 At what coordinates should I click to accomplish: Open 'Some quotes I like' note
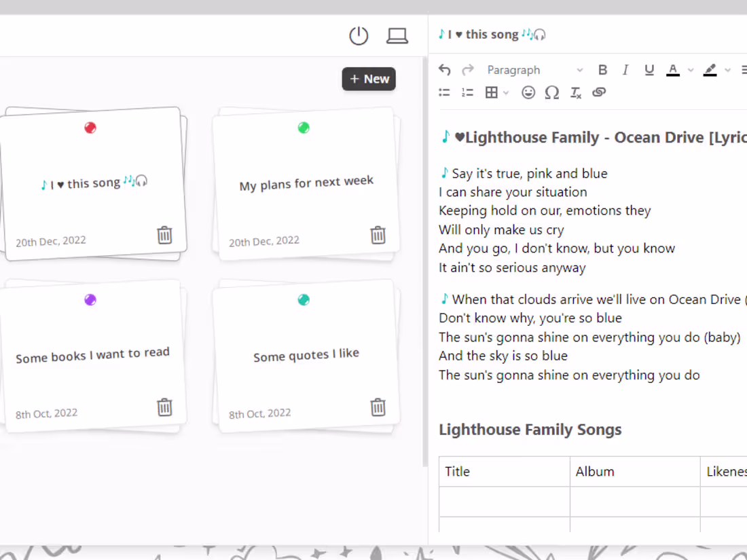(x=306, y=355)
